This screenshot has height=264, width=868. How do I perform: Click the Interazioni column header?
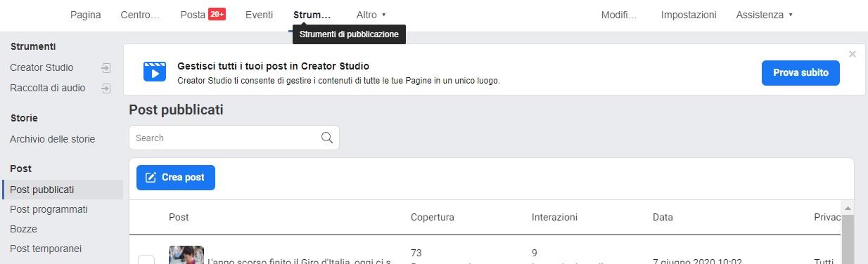(554, 217)
